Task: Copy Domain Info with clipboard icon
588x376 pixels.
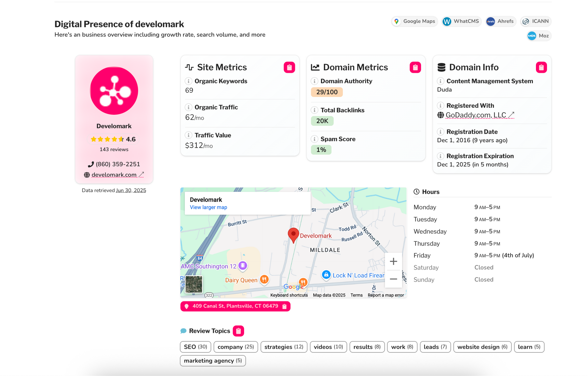Action: (x=541, y=67)
